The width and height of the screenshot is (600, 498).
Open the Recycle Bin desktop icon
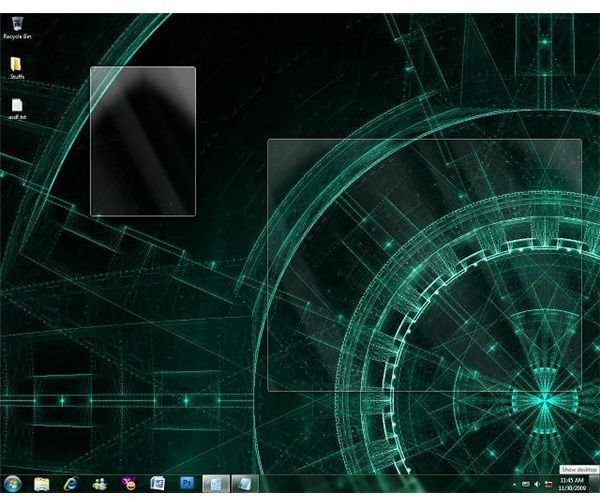click(16, 28)
